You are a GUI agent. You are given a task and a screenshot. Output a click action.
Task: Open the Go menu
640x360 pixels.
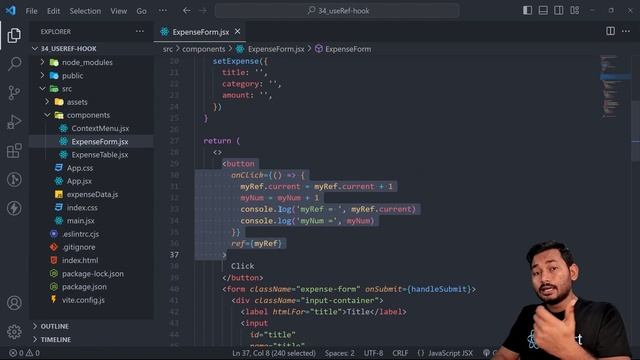[142, 11]
